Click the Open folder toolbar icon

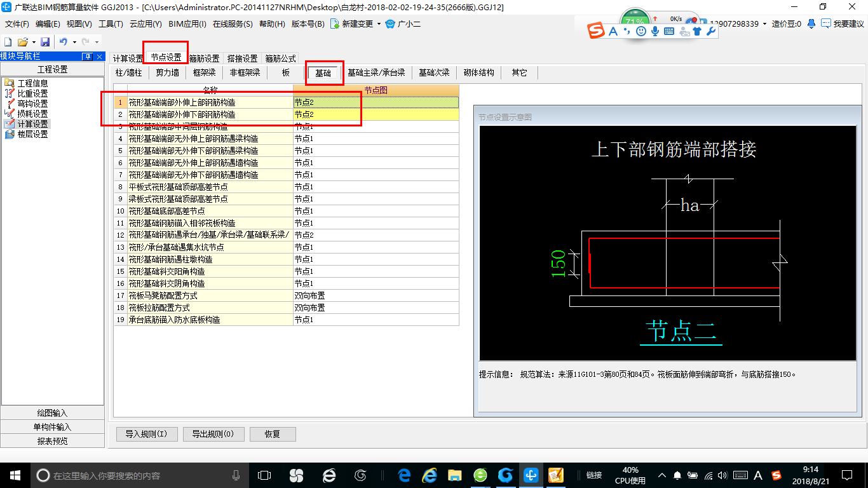pyautogui.click(x=22, y=42)
